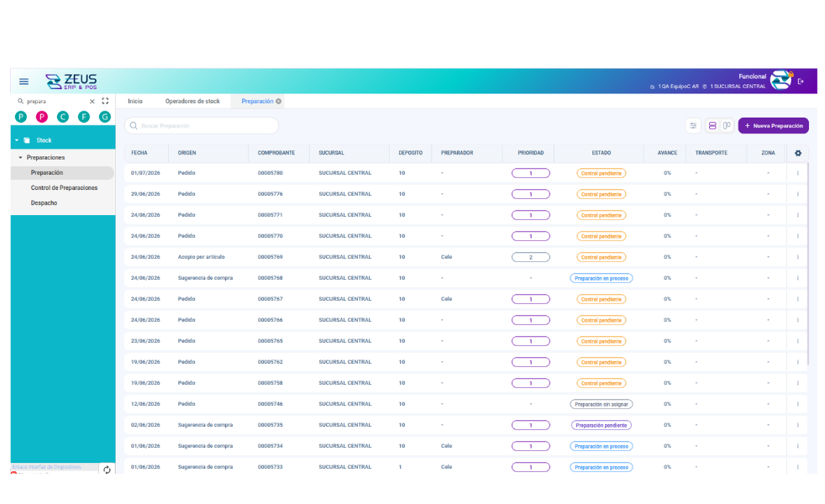Collapse the Preparaciones tree node
Screen dimensions: 825x504
20,157
